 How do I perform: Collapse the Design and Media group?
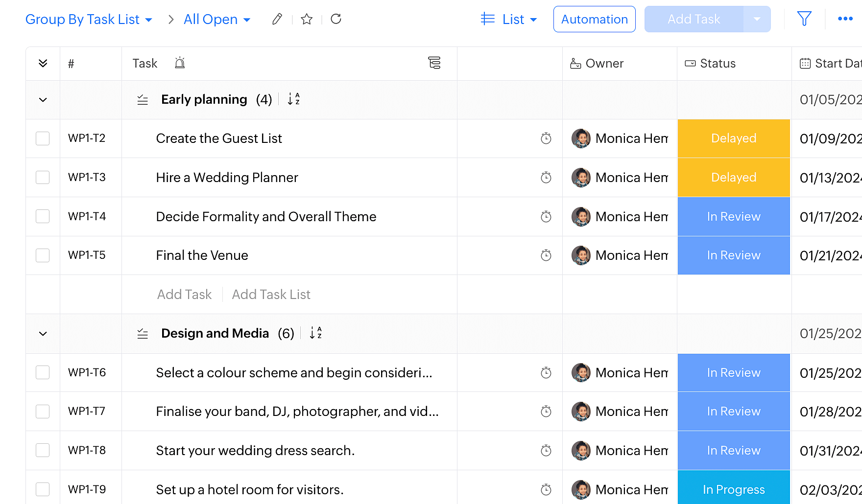click(x=43, y=334)
